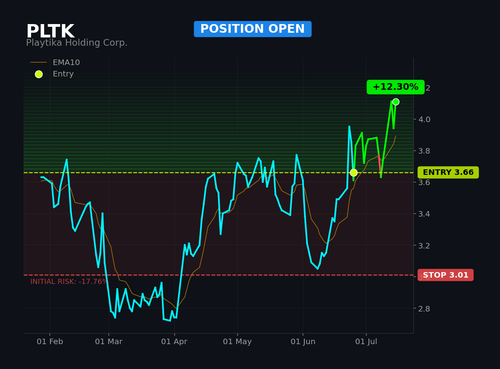Click the 01 Jul axis label
500x369 pixels.
click(366, 342)
